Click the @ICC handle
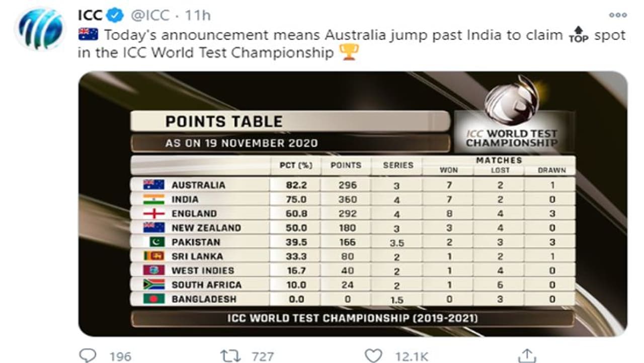The height and width of the screenshot is (363, 644). click(151, 16)
